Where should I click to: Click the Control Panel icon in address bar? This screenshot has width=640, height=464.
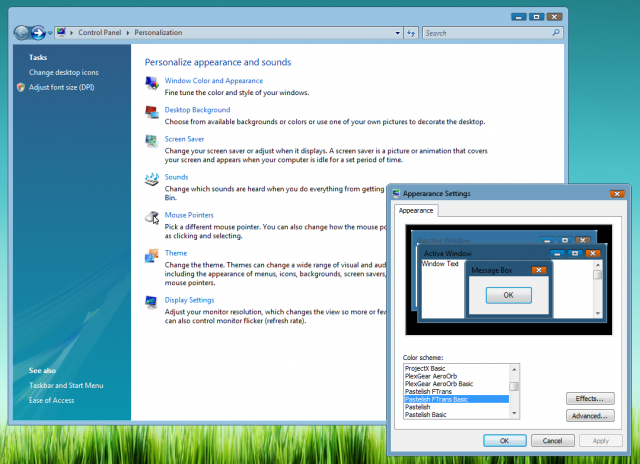(61, 32)
